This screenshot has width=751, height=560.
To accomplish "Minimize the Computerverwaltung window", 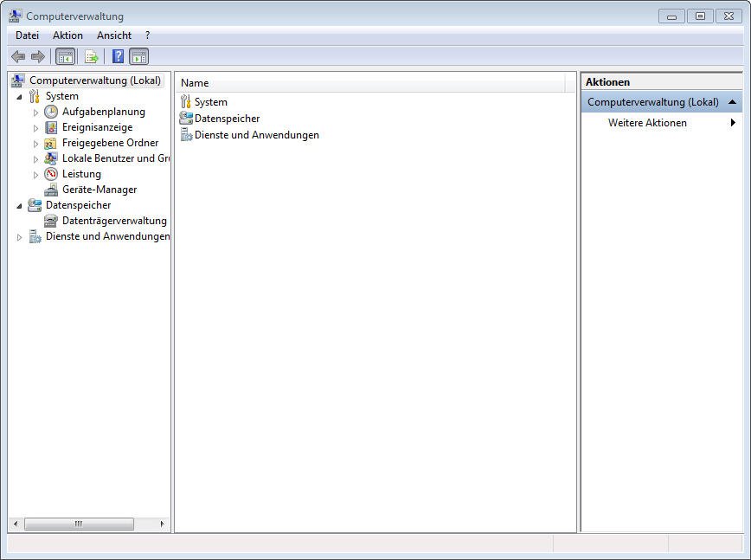I will pyautogui.click(x=671, y=16).
